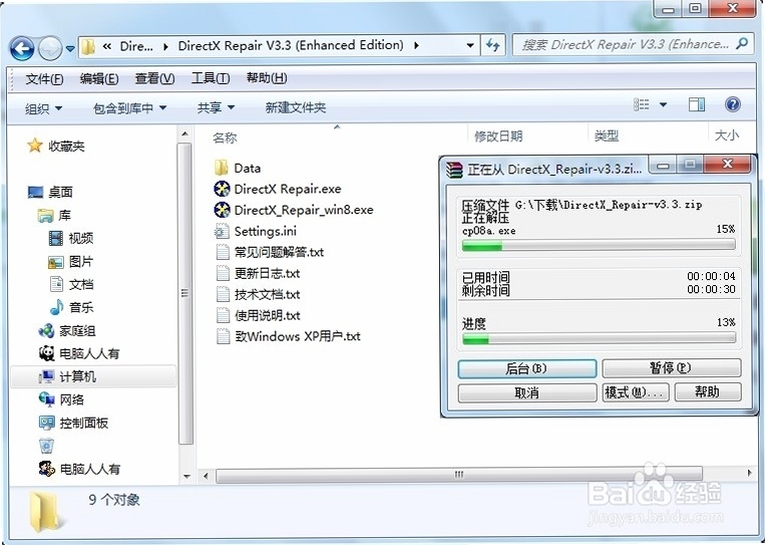Click 模式(M)... button in extraction dialog
765x545 pixels.
(636, 392)
